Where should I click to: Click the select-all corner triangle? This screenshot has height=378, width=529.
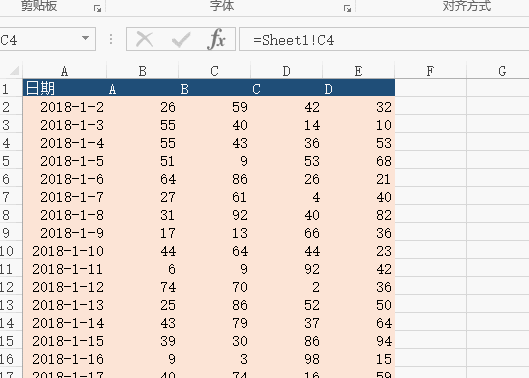point(15,71)
